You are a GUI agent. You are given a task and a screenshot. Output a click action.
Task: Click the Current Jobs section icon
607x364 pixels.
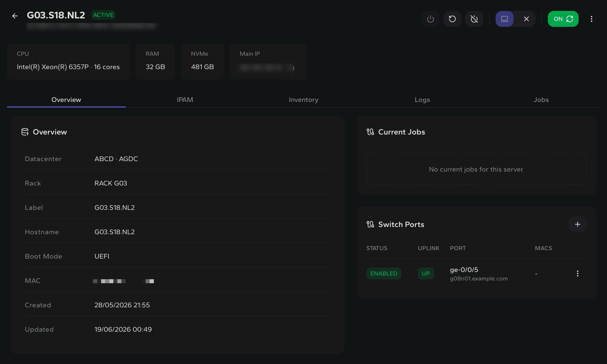[x=370, y=132]
